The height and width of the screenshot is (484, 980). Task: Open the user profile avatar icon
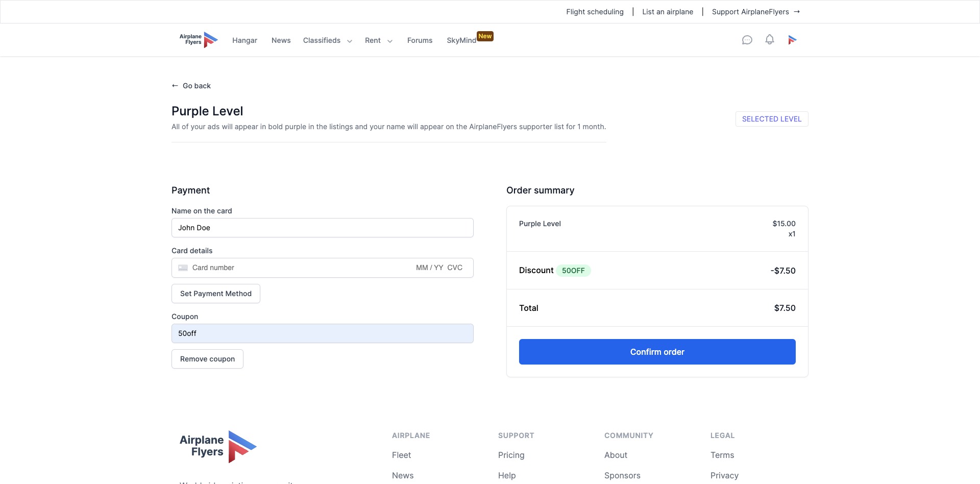(792, 40)
